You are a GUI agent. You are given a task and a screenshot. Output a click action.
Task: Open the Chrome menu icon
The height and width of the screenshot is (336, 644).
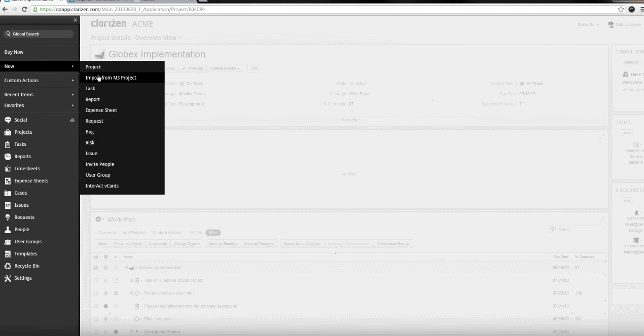[641, 9]
